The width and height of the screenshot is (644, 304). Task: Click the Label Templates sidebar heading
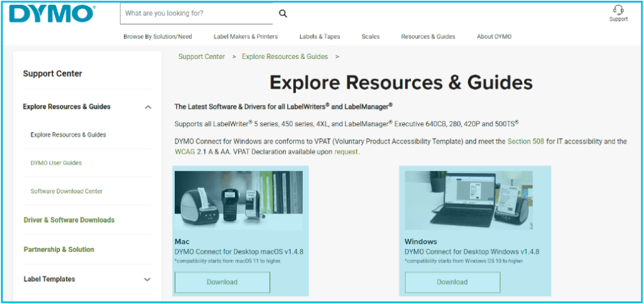tap(49, 279)
